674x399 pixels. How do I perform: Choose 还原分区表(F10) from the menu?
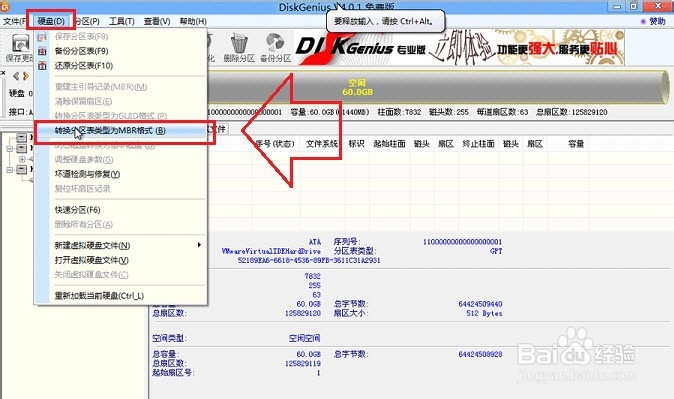coord(84,66)
